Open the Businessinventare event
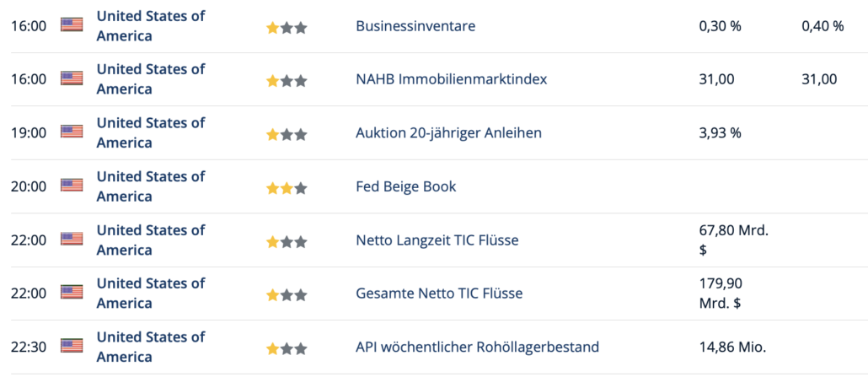The height and width of the screenshot is (377, 868). (x=415, y=26)
